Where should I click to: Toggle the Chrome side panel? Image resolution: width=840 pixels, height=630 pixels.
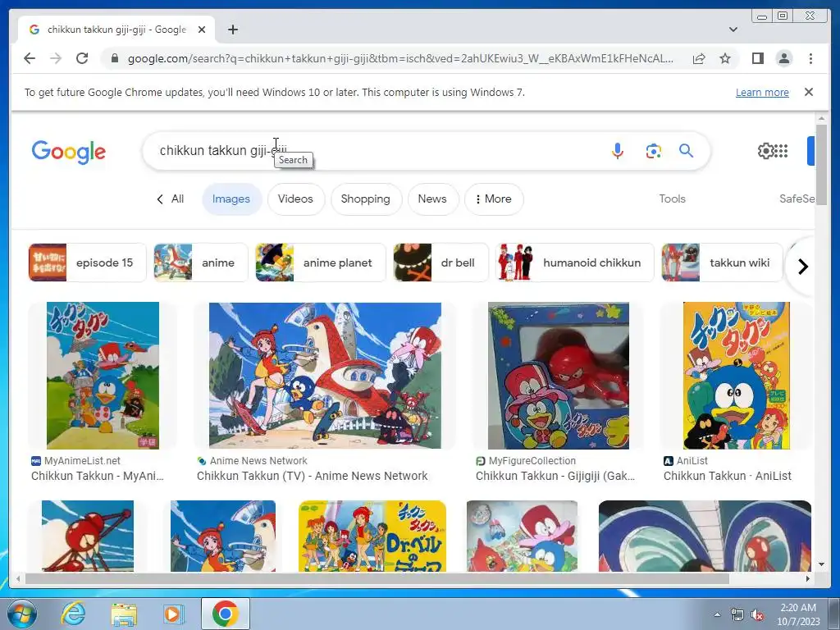(x=757, y=58)
